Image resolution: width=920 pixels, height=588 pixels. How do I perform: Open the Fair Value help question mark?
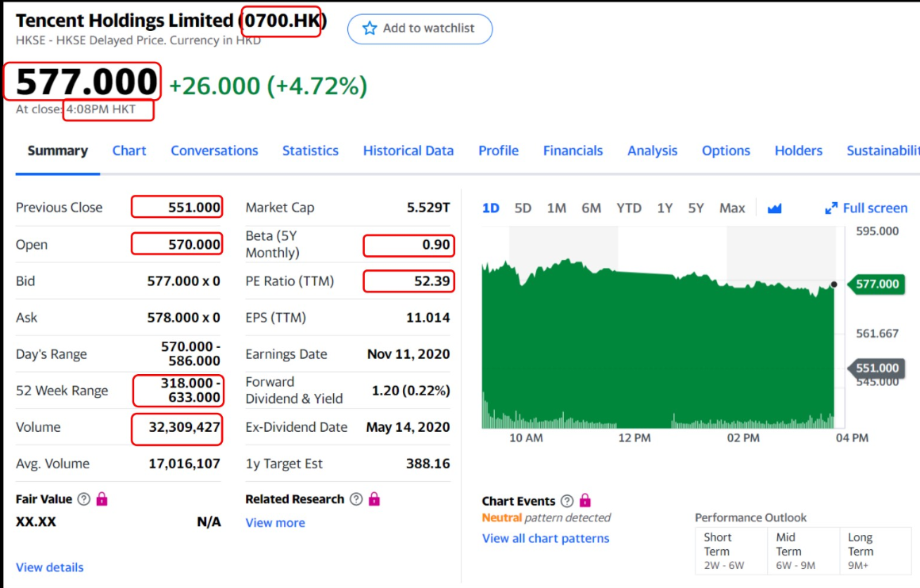point(84,499)
